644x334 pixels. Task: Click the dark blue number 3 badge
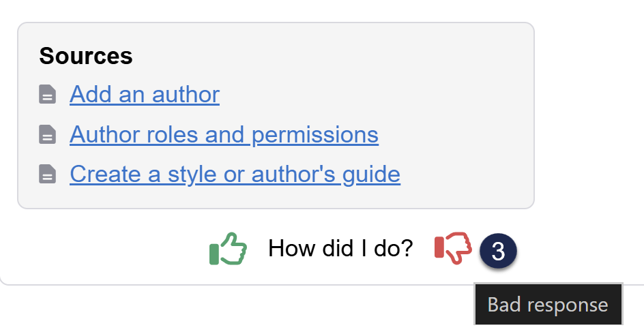(498, 252)
